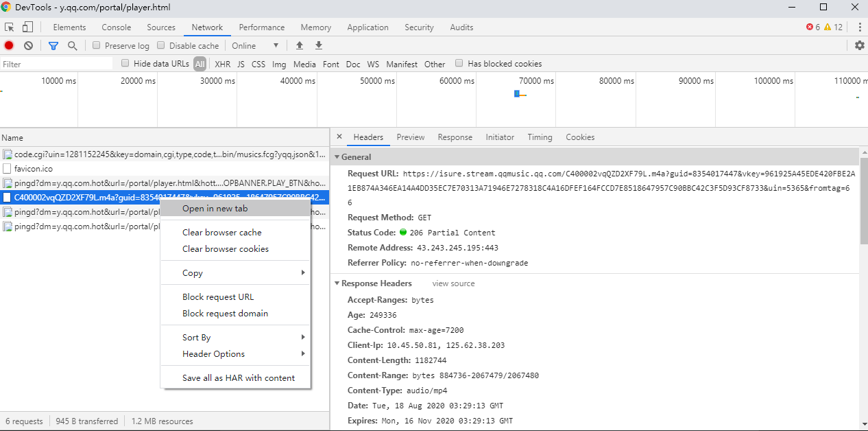
Task: Switch to the Sources panel
Action: click(161, 27)
